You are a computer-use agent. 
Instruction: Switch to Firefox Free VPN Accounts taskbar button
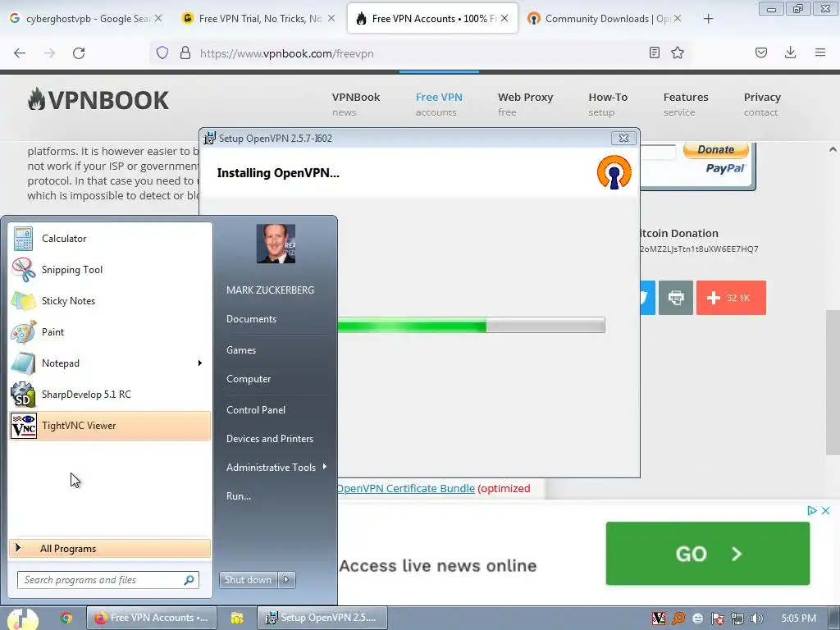pyautogui.click(x=152, y=618)
